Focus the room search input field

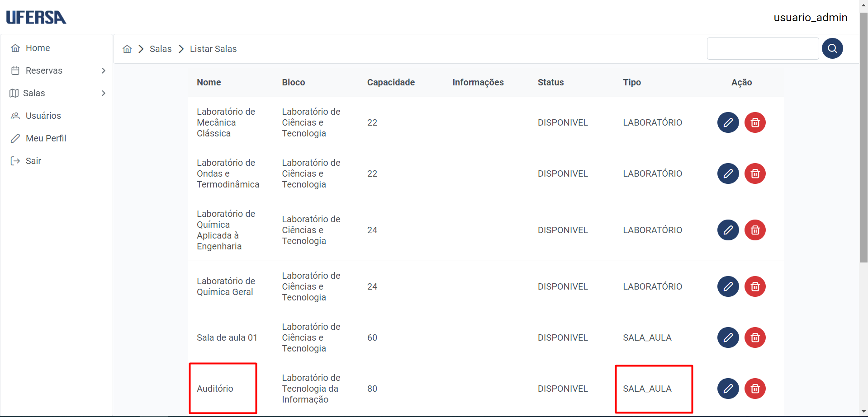click(763, 48)
